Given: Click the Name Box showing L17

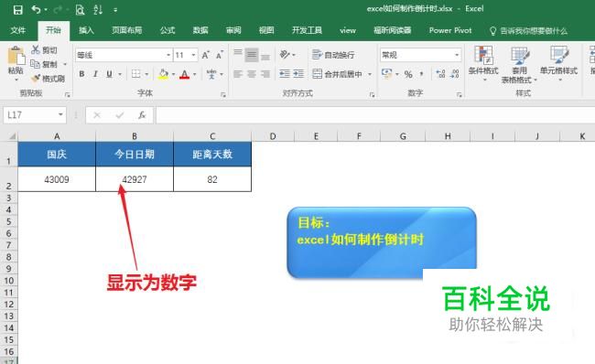Looking at the screenshot, I should pyautogui.click(x=35, y=115).
